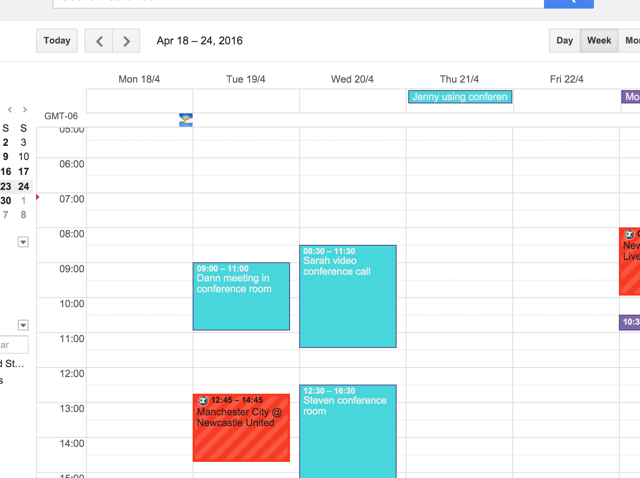Screen dimensions: 640x478
Task: Click the Thu 21/4 day header
Action: pyautogui.click(x=459, y=79)
